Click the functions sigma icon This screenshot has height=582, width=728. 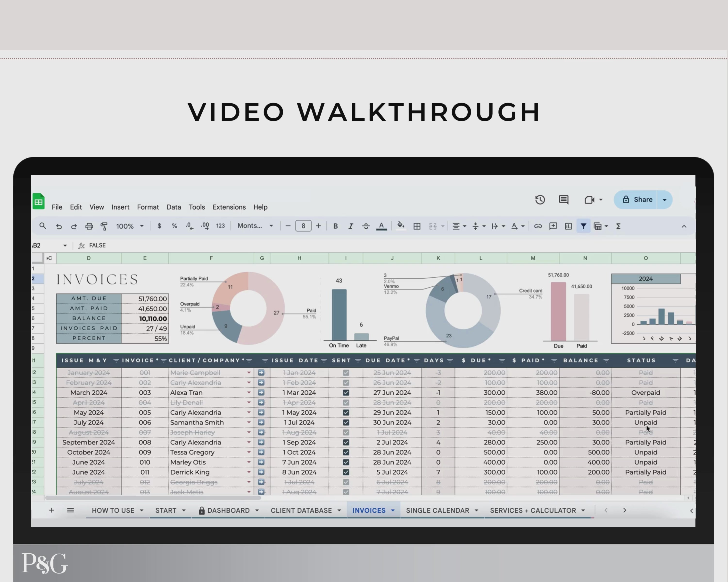coord(618,226)
